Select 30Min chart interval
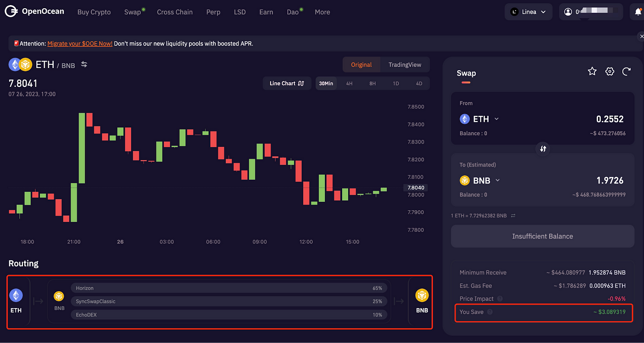This screenshot has width=644, height=343. click(326, 83)
